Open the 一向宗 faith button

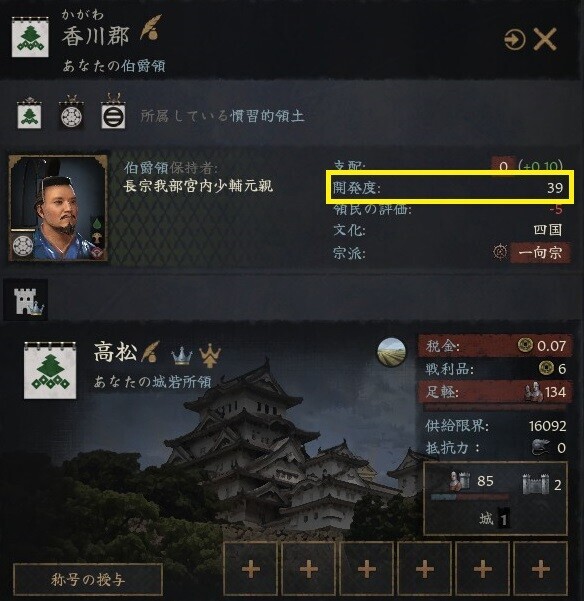pyautogui.click(x=540, y=253)
